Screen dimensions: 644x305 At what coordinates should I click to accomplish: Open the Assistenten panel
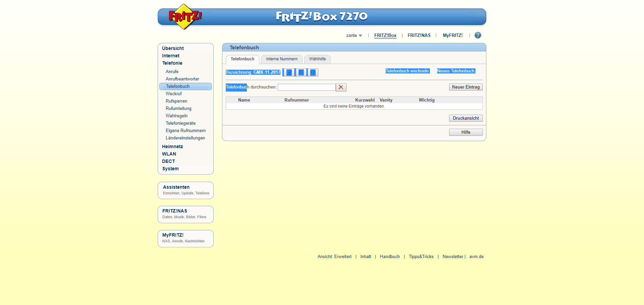[185, 190]
